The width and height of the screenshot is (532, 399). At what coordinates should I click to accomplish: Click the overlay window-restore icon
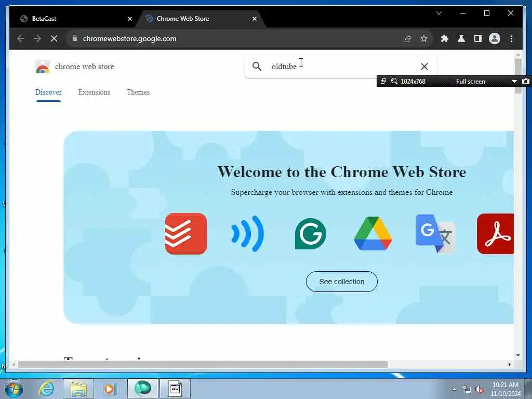(x=383, y=82)
